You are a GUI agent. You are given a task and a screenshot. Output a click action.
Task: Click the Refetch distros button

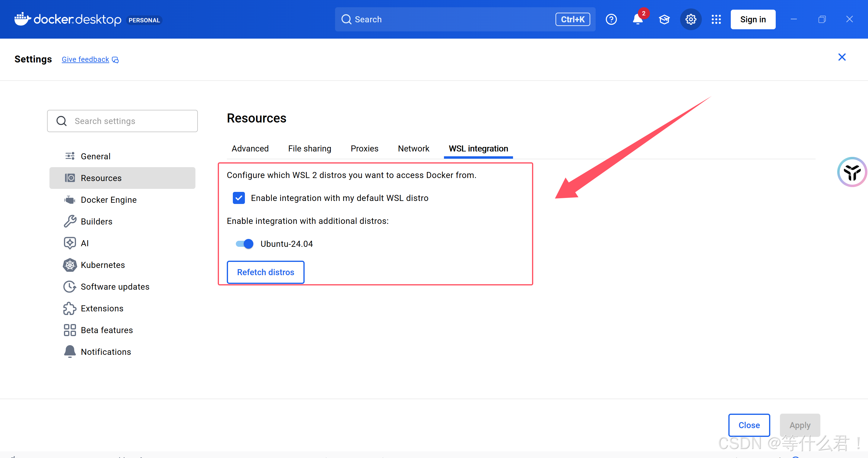265,272
